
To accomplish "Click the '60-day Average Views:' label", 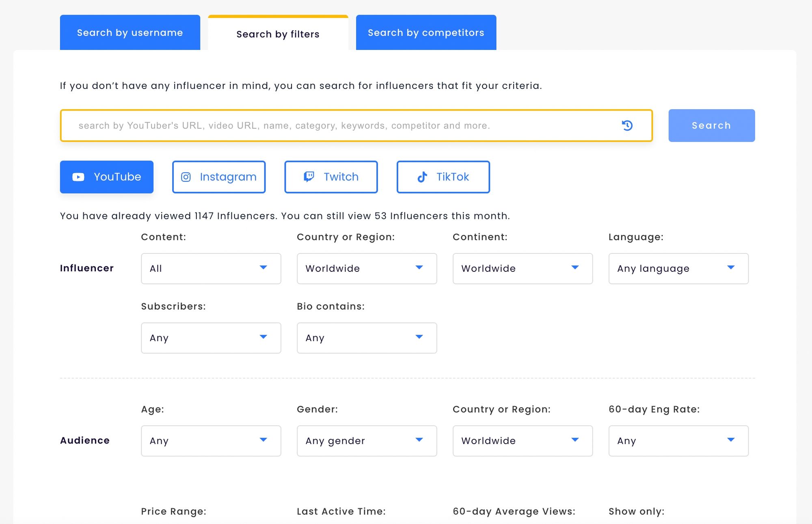I will pyautogui.click(x=514, y=511).
